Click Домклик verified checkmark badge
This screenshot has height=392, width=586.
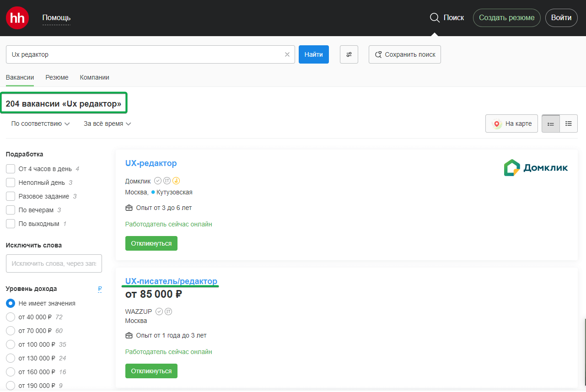point(158,181)
